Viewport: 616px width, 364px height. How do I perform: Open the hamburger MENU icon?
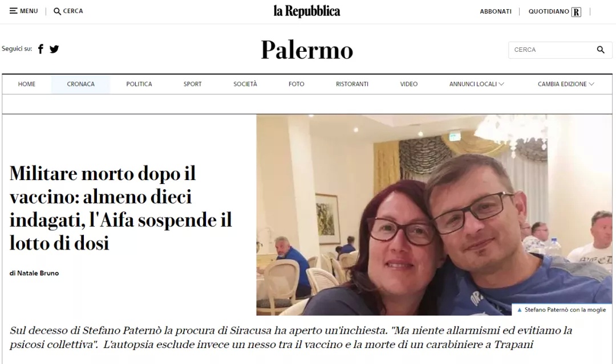[13, 11]
